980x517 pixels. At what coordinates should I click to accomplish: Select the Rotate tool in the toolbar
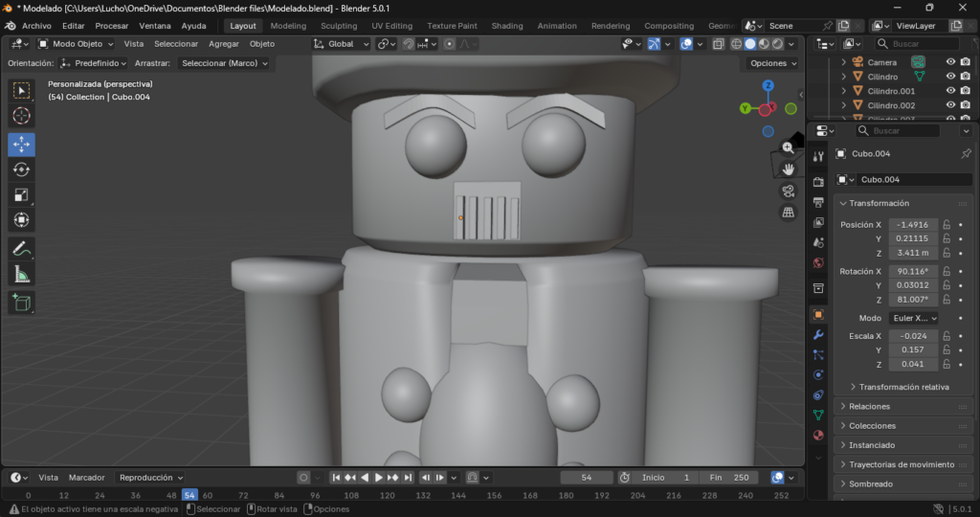pyautogui.click(x=22, y=169)
